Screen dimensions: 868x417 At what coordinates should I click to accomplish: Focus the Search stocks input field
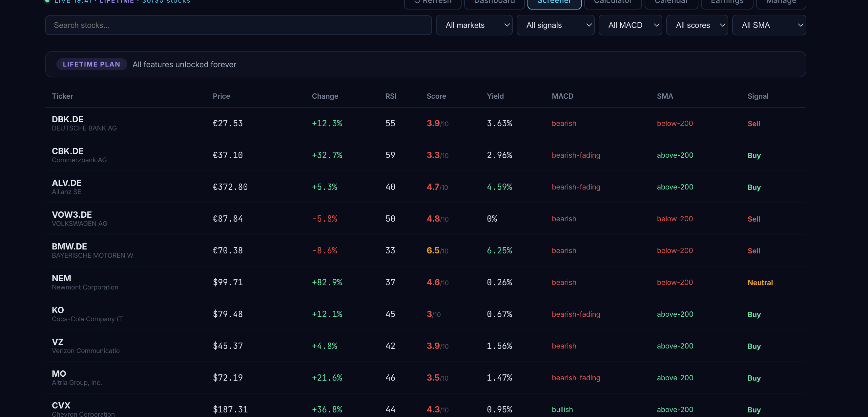coord(238,25)
